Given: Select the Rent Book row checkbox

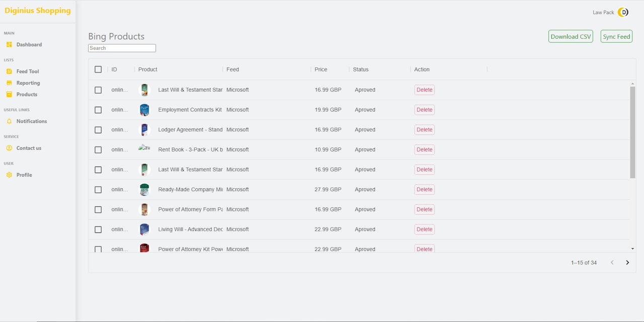Looking at the screenshot, I should 98,149.
